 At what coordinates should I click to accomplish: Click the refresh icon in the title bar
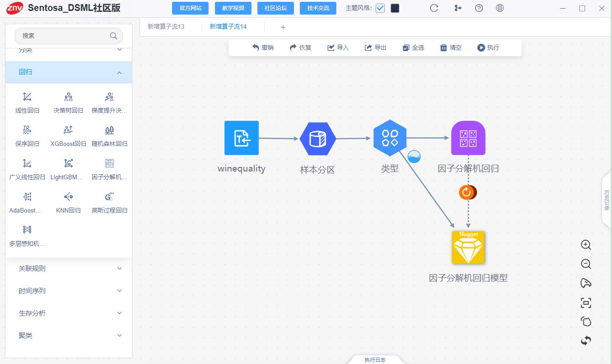[x=434, y=8]
